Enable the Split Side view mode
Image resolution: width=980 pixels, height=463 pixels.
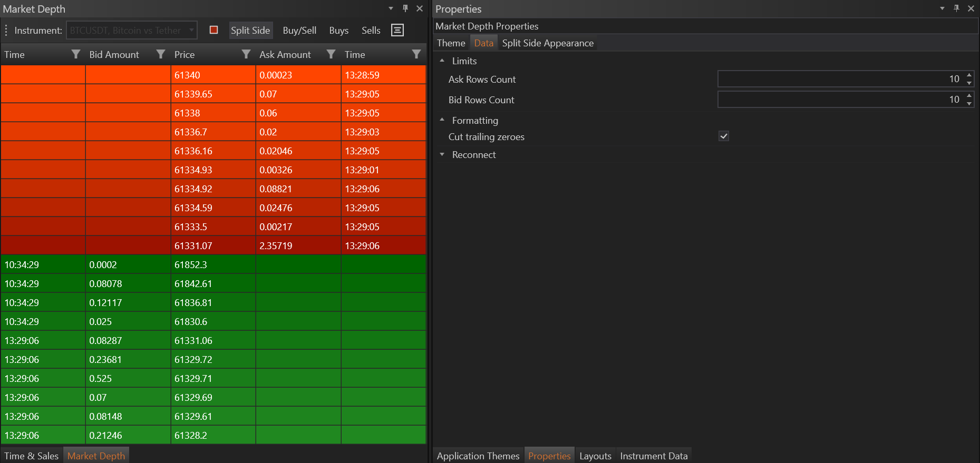click(250, 31)
